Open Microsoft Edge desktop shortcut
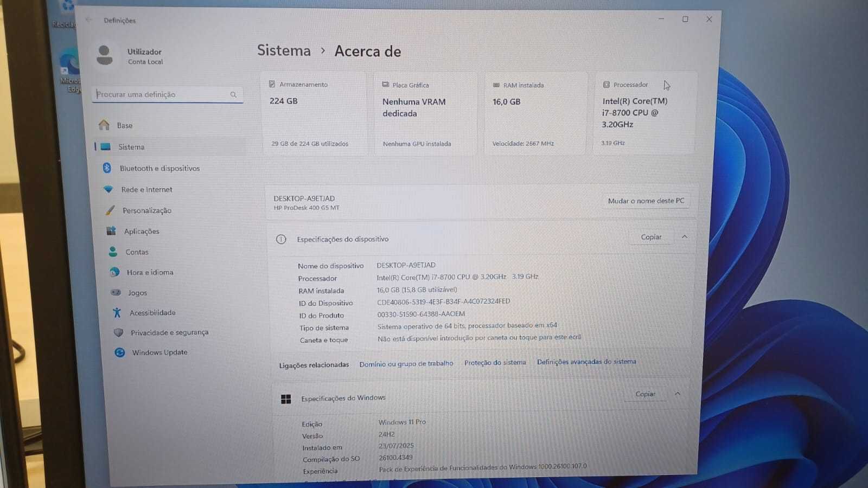Image resolution: width=868 pixels, height=488 pixels. coord(70,70)
